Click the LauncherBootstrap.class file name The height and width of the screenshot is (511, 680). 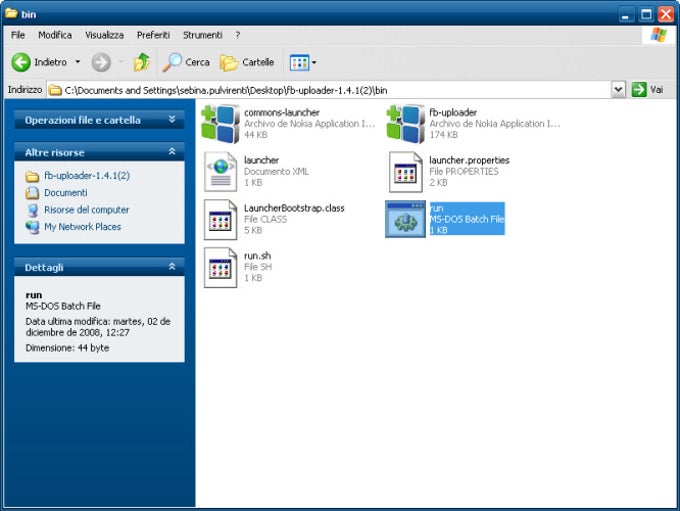294,208
